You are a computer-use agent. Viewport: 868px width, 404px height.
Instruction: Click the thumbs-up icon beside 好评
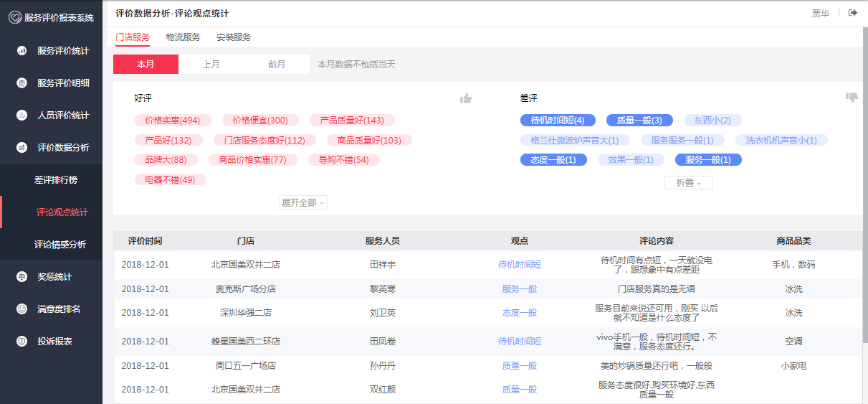coord(466,98)
